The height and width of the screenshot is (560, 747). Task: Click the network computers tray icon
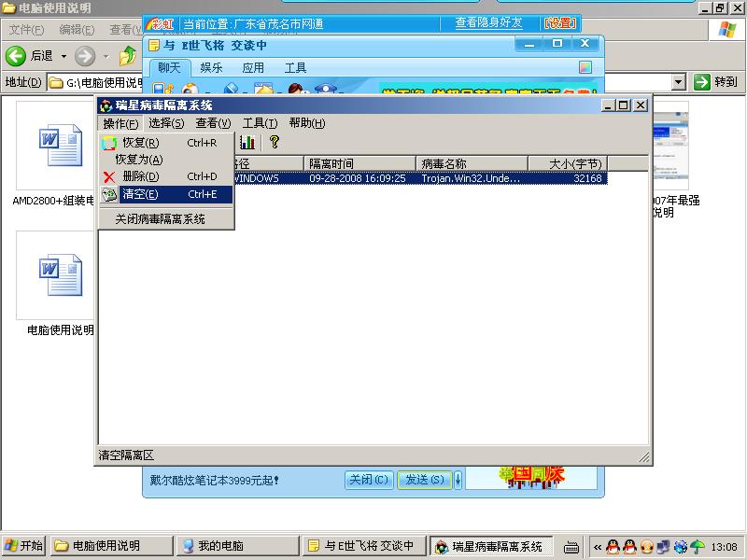[x=663, y=546]
